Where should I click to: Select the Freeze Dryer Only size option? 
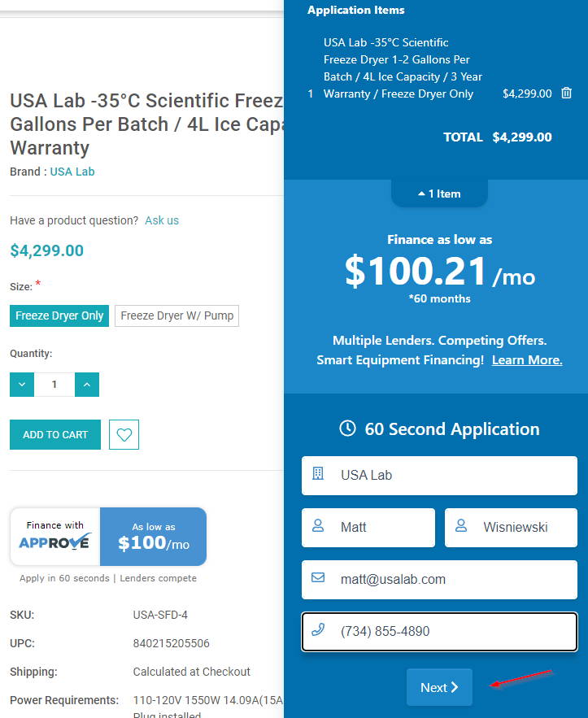point(59,316)
